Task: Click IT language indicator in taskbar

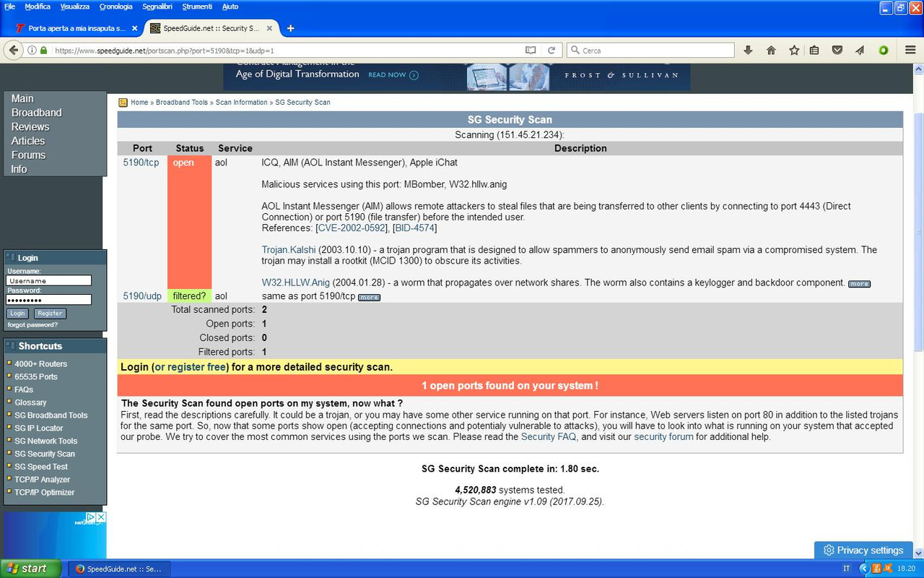Action: click(847, 569)
